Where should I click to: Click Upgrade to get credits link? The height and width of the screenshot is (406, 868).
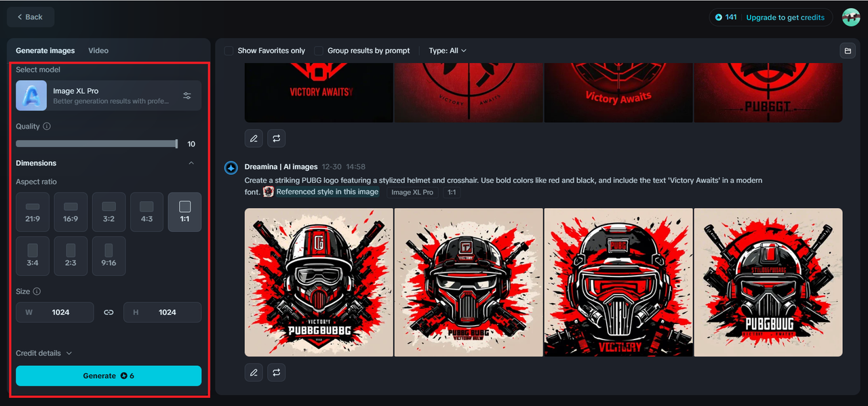pos(785,18)
